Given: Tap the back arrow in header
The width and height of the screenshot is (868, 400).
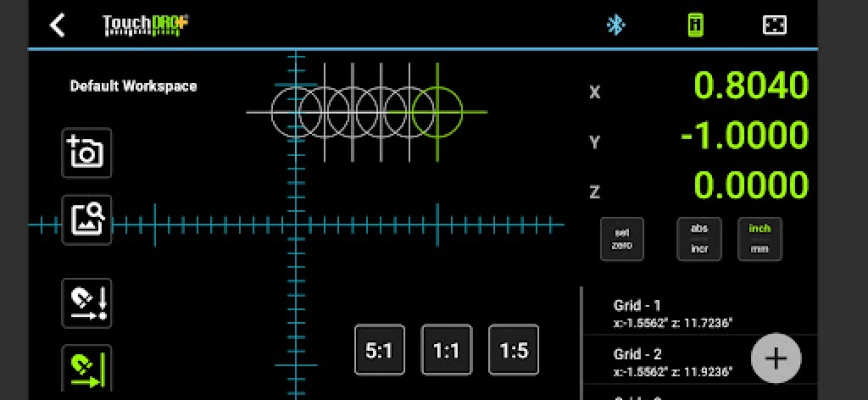Looking at the screenshot, I should coord(58,25).
